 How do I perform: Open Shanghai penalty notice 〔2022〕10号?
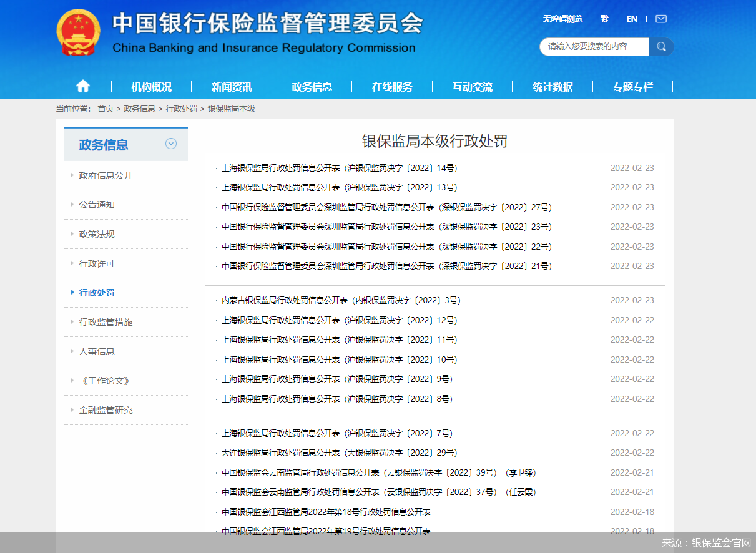click(340, 360)
